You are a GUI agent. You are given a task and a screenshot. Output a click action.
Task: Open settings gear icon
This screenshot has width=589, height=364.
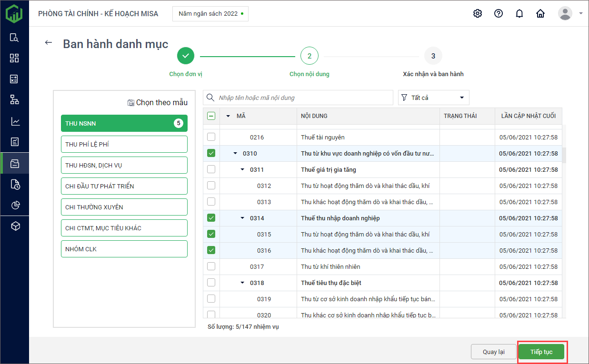point(478,13)
